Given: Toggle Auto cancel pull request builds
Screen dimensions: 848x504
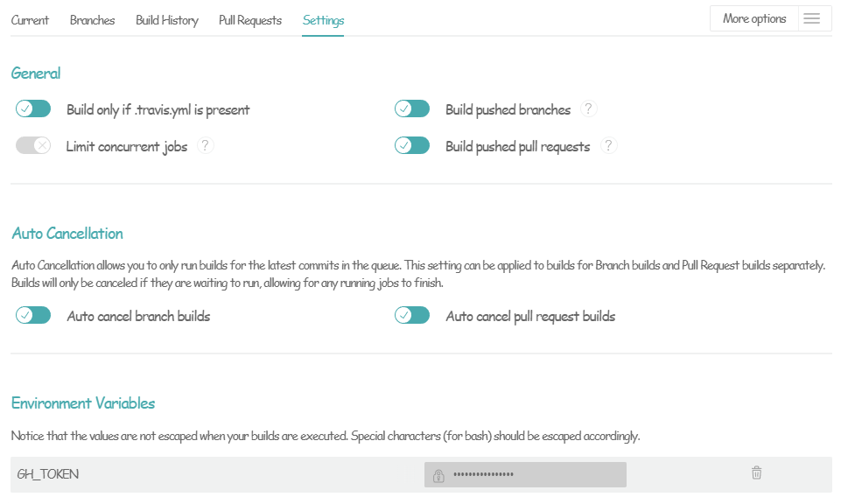Looking at the screenshot, I should coord(412,316).
